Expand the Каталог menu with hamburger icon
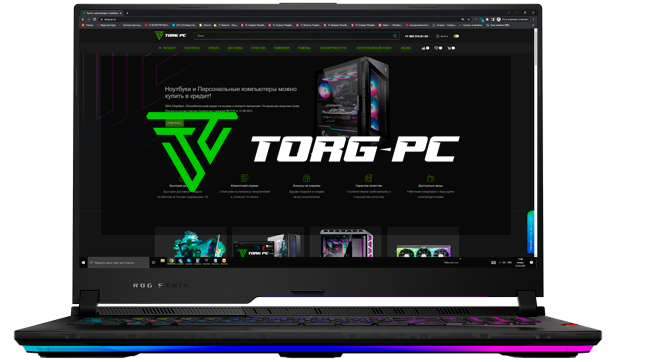 (x=167, y=48)
